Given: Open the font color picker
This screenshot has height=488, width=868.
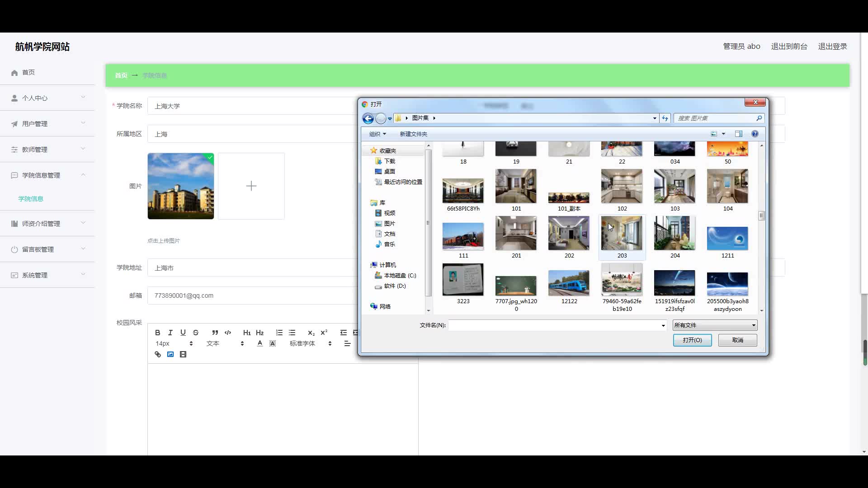Looking at the screenshot, I should click(x=260, y=343).
